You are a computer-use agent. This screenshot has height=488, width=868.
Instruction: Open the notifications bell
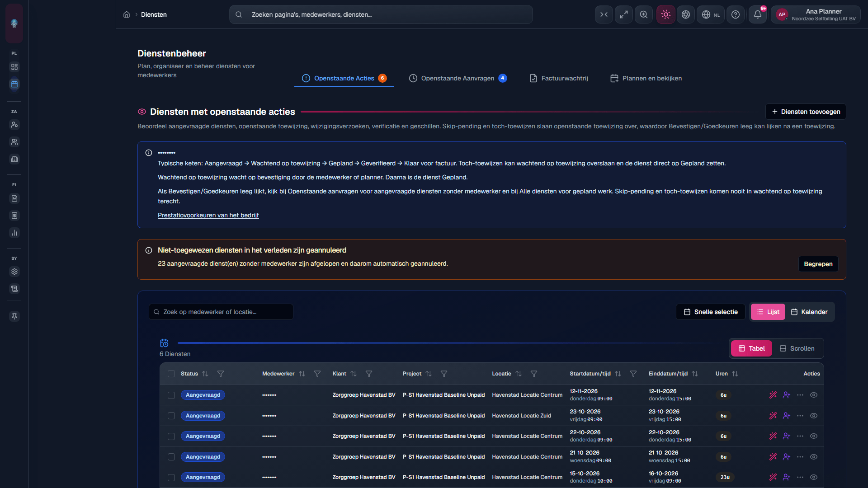[x=758, y=14]
